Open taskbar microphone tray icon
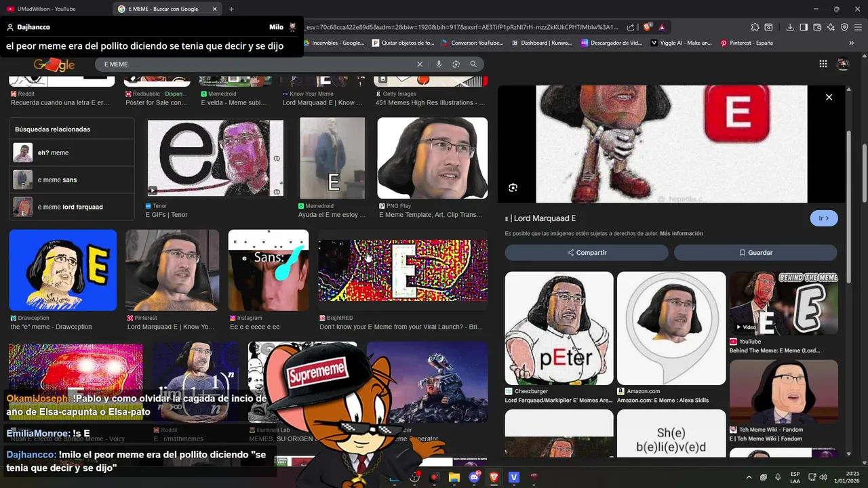Screen dimensions: 868x488 click(778, 477)
